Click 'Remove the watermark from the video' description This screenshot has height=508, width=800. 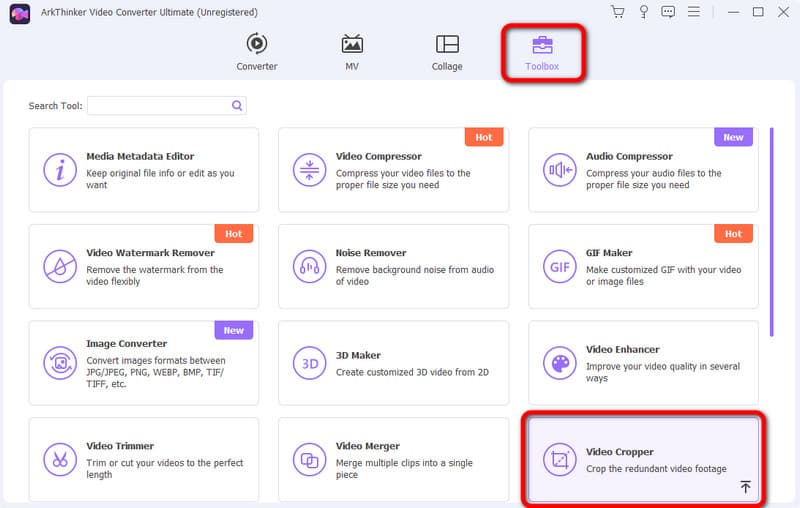click(x=155, y=275)
